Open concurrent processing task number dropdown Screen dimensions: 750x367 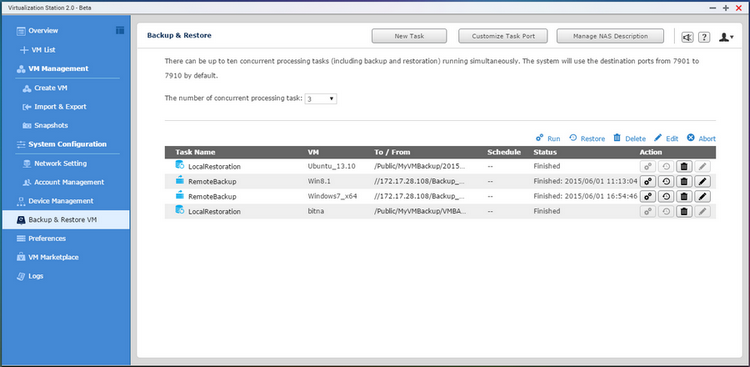[x=320, y=99]
